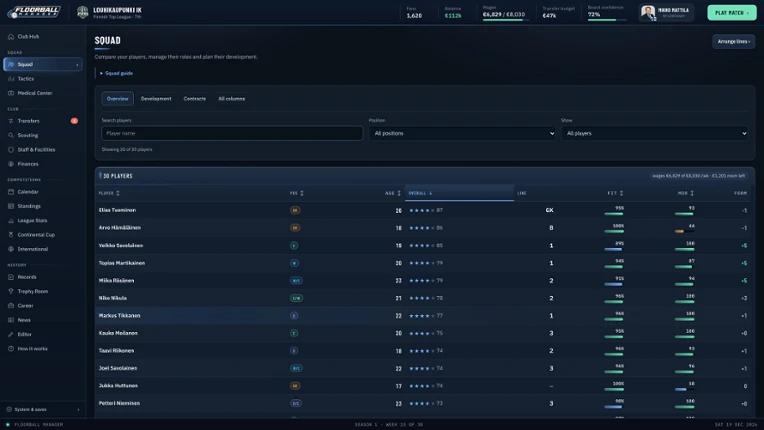
Task: Open Standings via its table icon
Action: (x=11, y=206)
